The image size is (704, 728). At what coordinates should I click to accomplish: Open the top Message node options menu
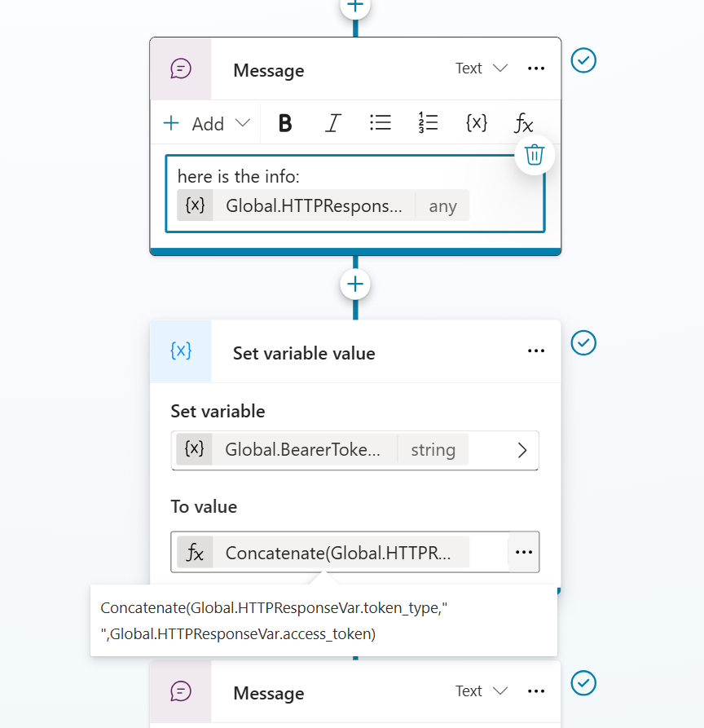[x=535, y=68]
